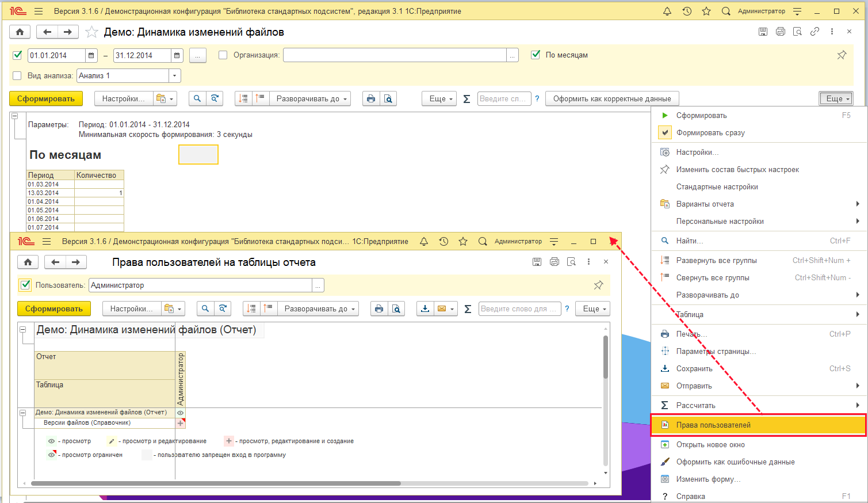The width and height of the screenshot is (868, 503).
Task: Click Настройки… button in the Права пользователей window
Action: tap(132, 308)
